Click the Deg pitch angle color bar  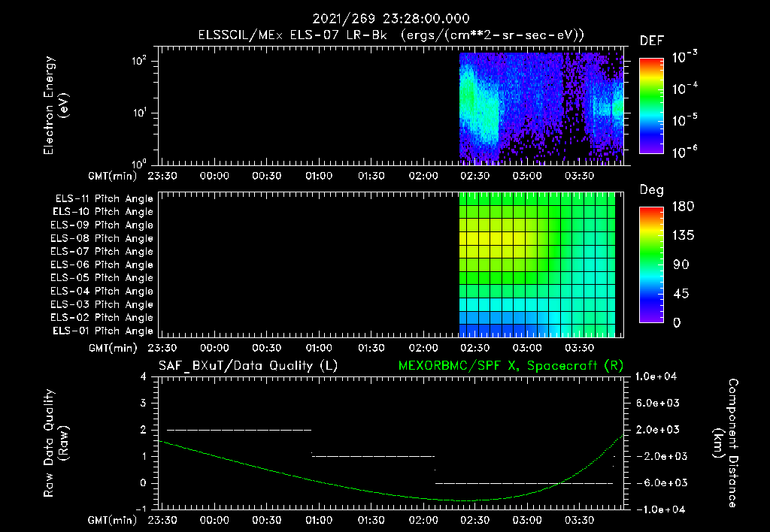[652, 264]
